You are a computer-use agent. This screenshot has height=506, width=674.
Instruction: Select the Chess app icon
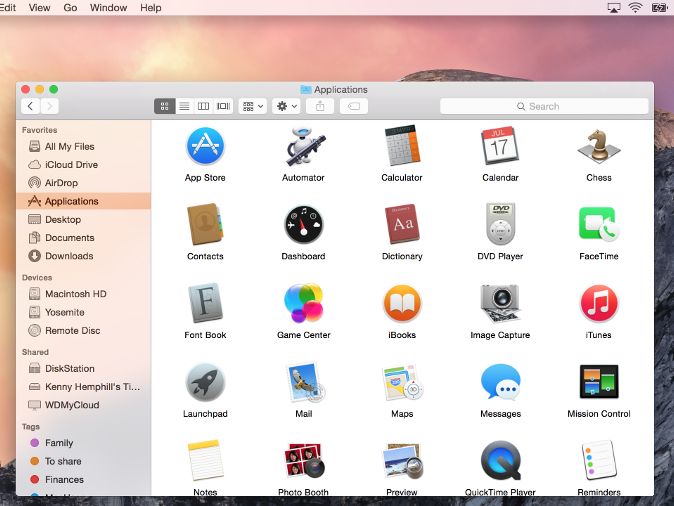tap(599, 147)
